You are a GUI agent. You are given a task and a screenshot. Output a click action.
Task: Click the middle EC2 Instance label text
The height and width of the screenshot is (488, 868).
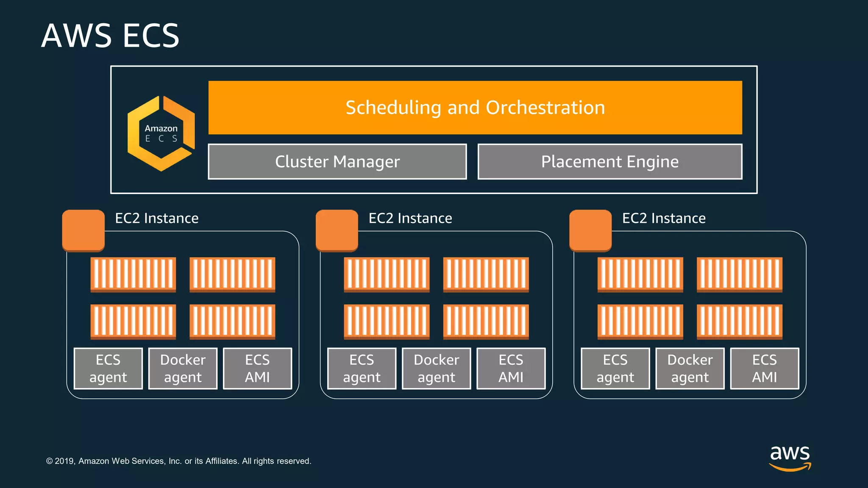coord(410,218)
